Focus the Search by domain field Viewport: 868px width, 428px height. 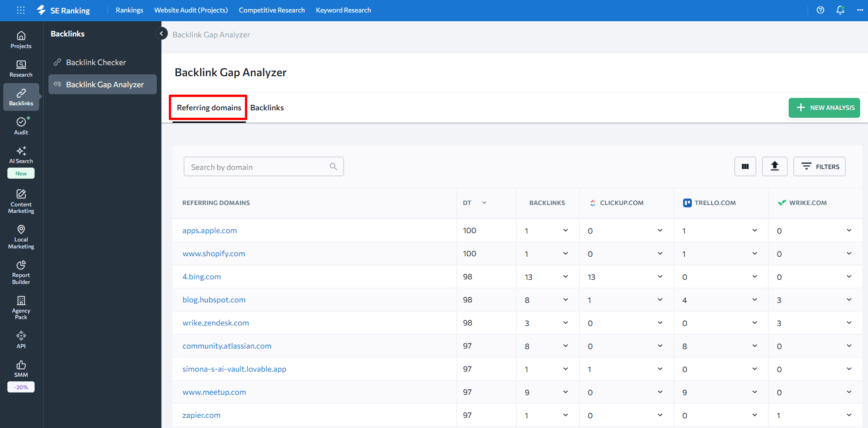pyautogui.click(x=264, y=167)
